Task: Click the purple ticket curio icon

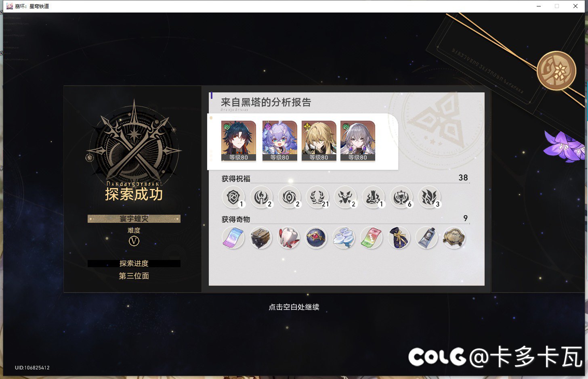Action: pyautogui.click(x=233, y=238)
